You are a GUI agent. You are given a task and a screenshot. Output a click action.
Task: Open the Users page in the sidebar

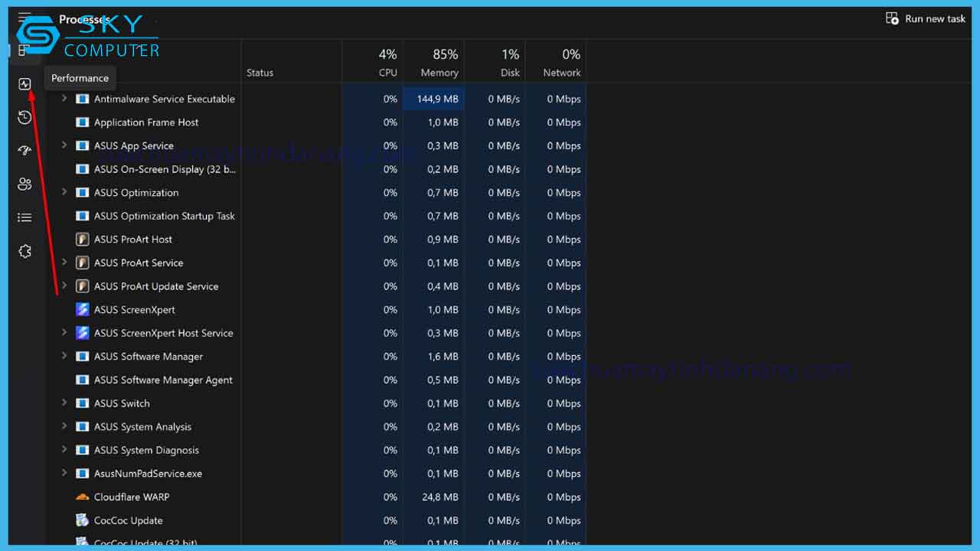tap(24, 184)
